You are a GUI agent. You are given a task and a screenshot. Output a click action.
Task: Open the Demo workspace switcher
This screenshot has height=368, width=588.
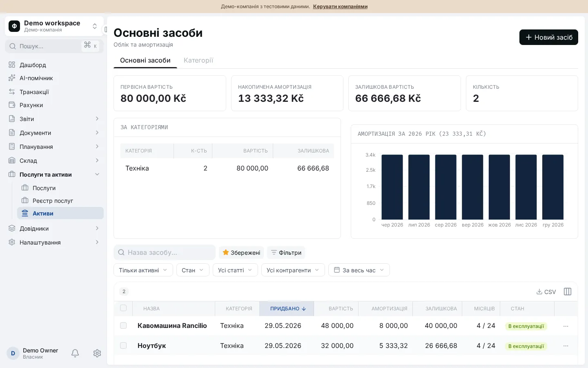click(x=54, y=26)
